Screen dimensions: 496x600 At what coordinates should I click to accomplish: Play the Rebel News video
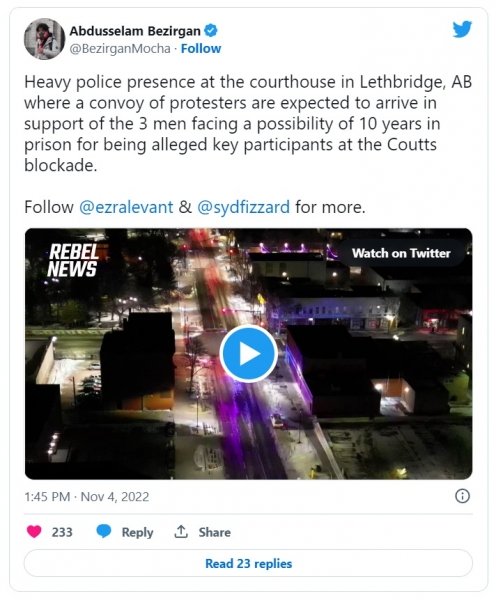pos(248,354)
